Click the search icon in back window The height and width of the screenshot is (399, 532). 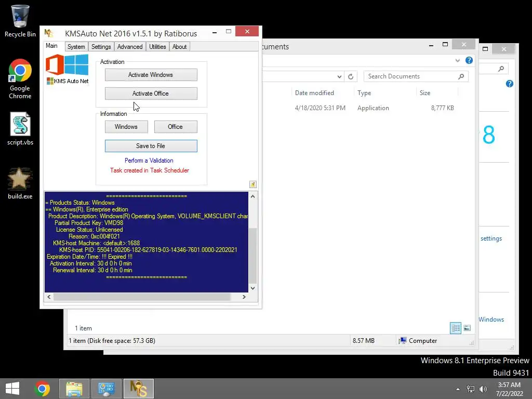(501, 69)
